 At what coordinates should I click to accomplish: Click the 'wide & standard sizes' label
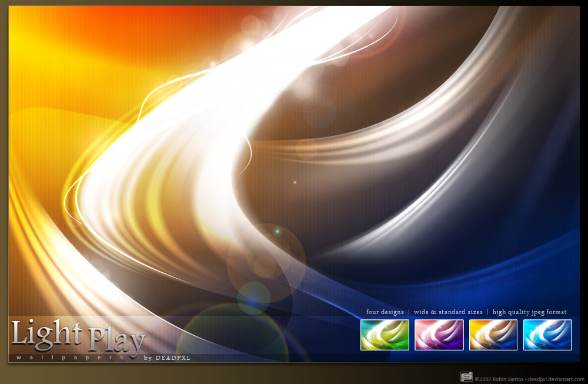tap(448, 312)
